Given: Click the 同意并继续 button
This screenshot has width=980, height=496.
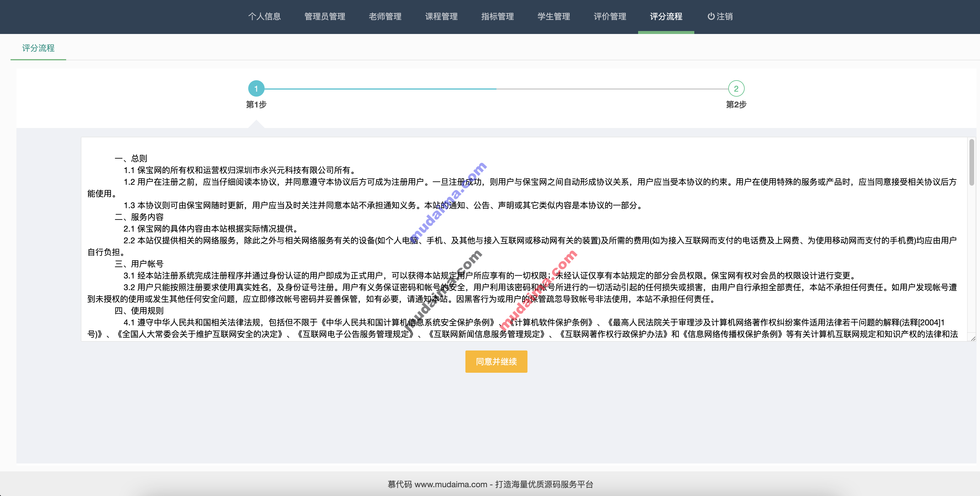Looking at the screenshot, I should tap(496, 361).
